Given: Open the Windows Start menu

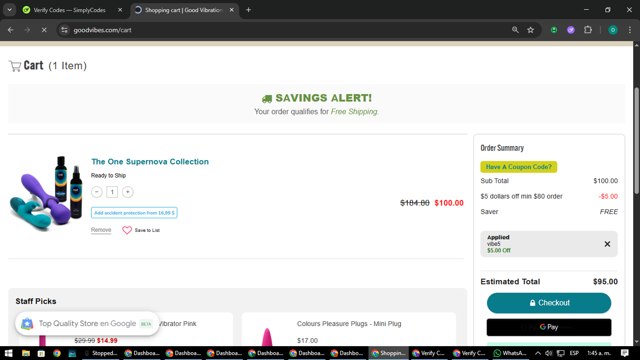Looking at the screenshot, I should point(8,353).
